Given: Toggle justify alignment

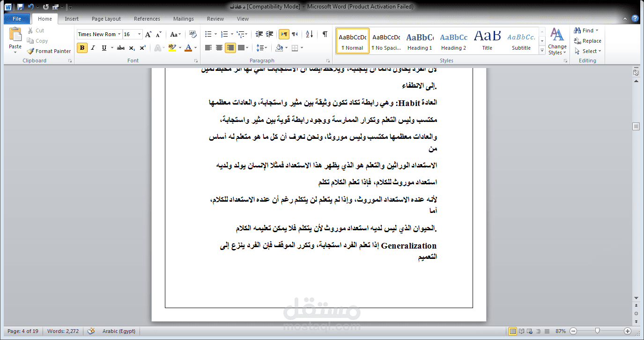Looking at the screenshot, I should 241,48.
